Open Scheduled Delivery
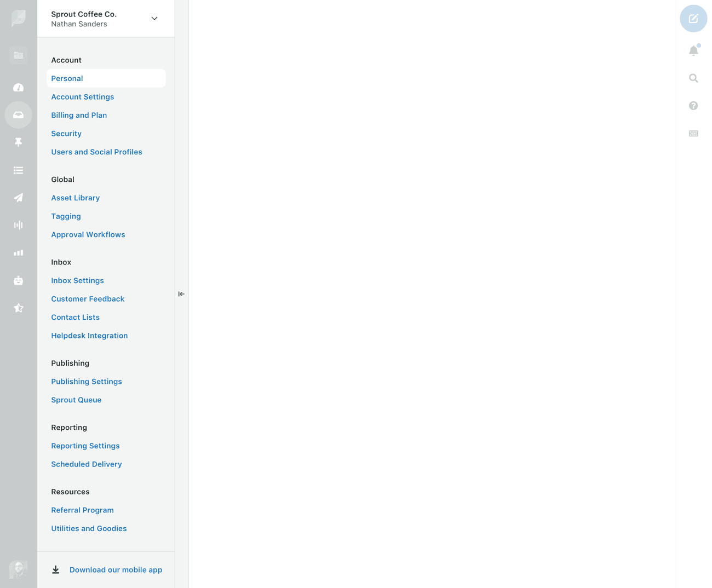712x588 pixels. (x=87, y=464)
